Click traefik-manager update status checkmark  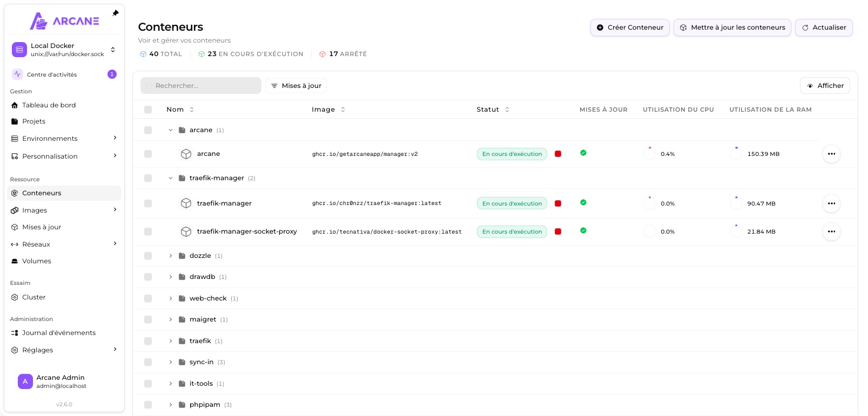coord(583,202)
